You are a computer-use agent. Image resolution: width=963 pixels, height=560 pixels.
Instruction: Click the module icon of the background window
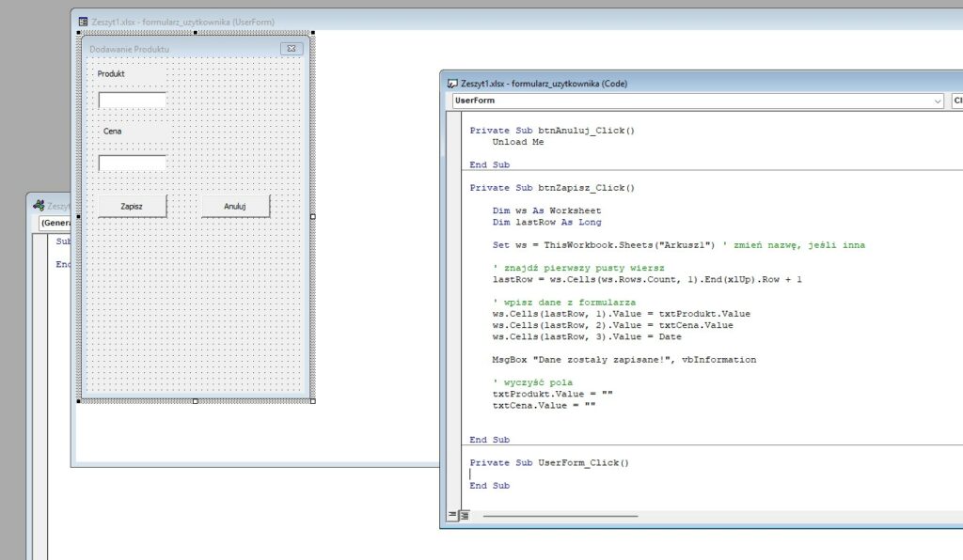pyautogui.click(x=39, y=206)
